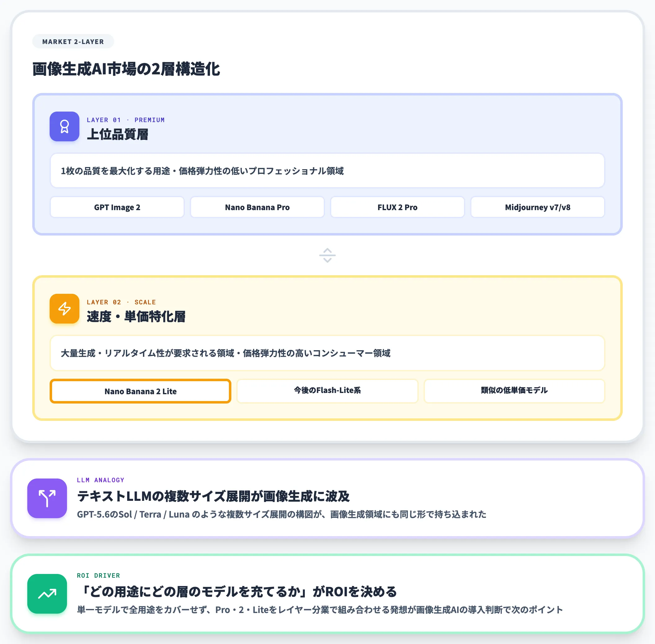The width and height of the screenshot is (655, 644).
Task: Click the up-down chevron separator between the layers
Action: [327, 255]
